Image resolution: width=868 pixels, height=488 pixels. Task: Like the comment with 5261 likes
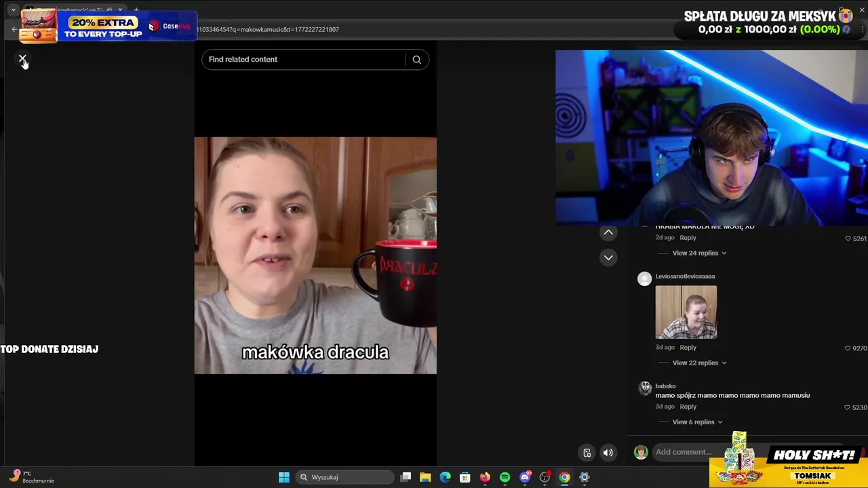tap(848, 239)
